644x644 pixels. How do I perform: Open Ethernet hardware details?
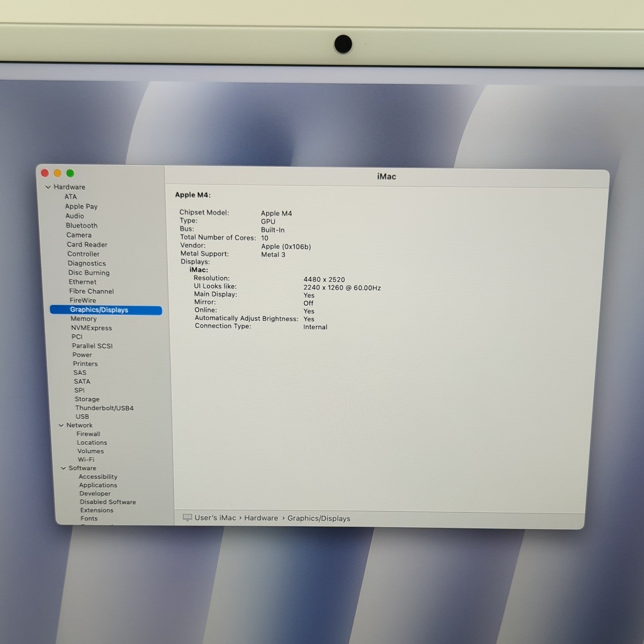coord(82,282)
